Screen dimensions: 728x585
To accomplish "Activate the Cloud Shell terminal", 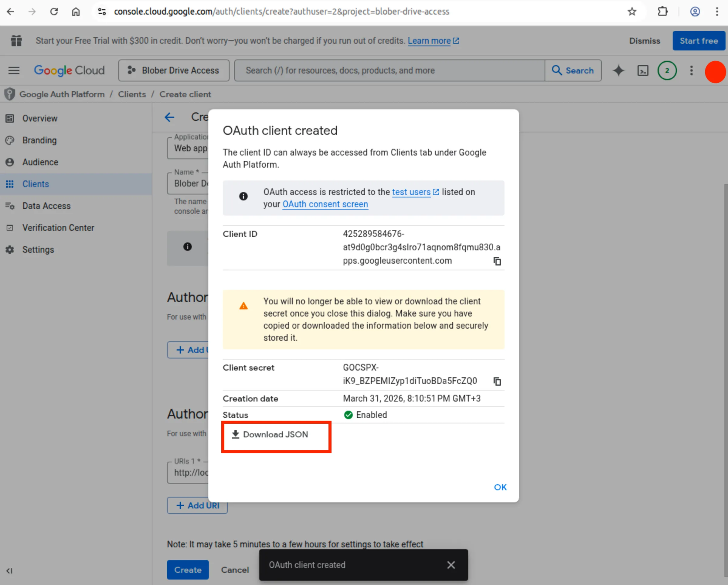I will coord(643,70).
